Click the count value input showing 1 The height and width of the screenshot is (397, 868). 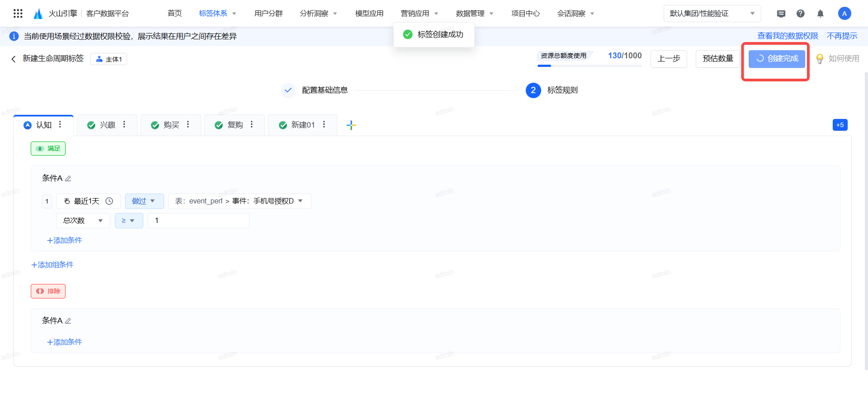[198, 221]
